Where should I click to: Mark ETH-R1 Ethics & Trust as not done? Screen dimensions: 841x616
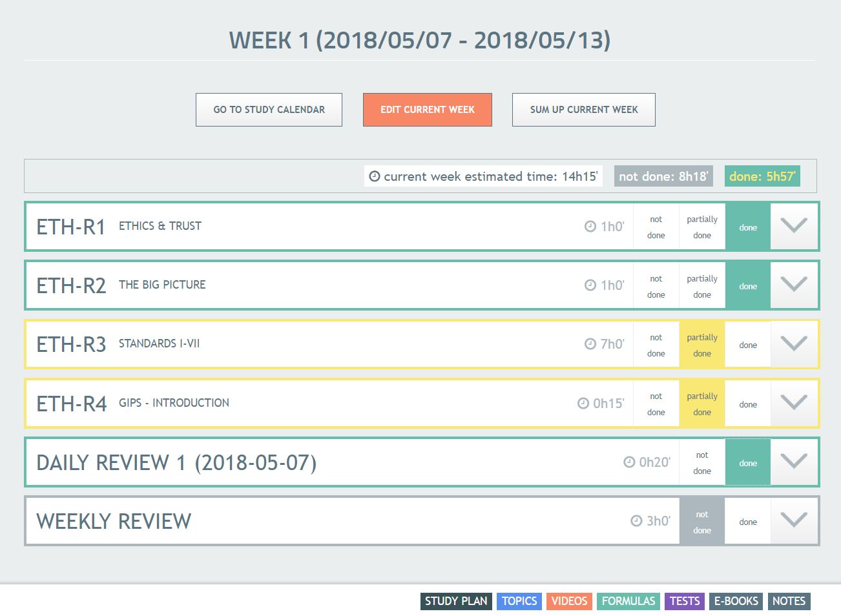pos(656,227)
